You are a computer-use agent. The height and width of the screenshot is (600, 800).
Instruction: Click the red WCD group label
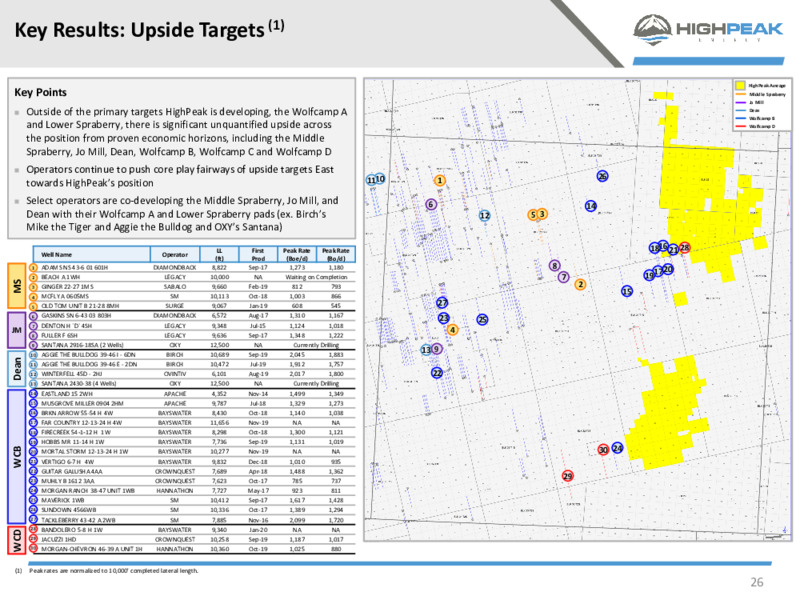17,540
